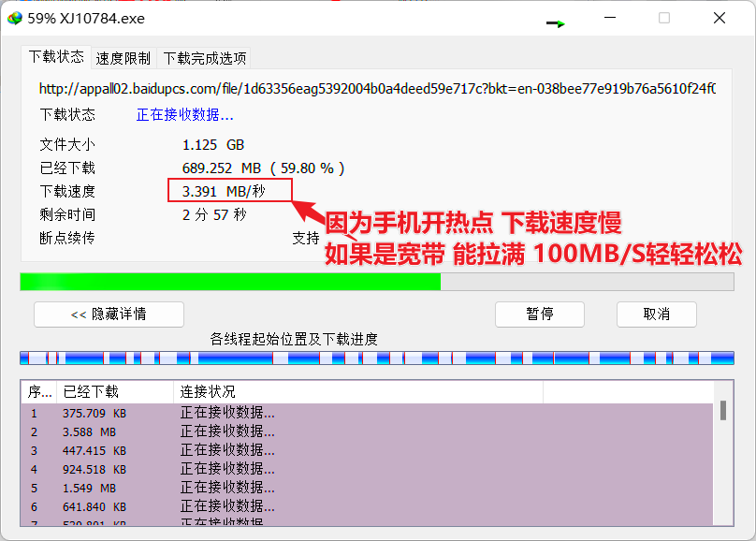Switch to the 下载状态 tab

[56, 57]
